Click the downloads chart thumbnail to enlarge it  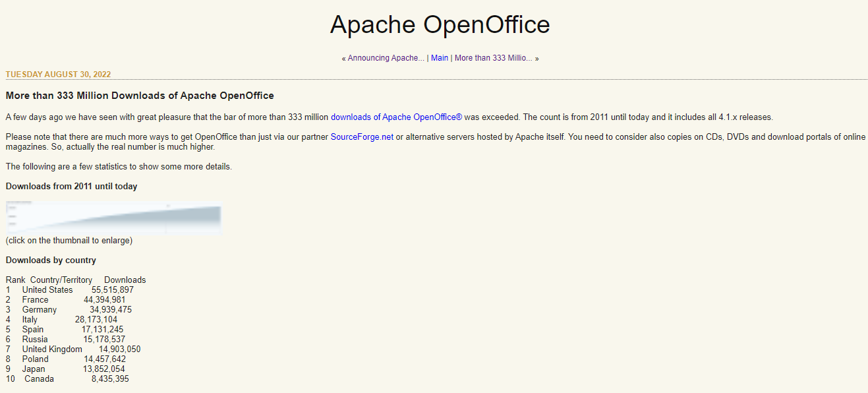pyautogui.click(x=113, y=216)
